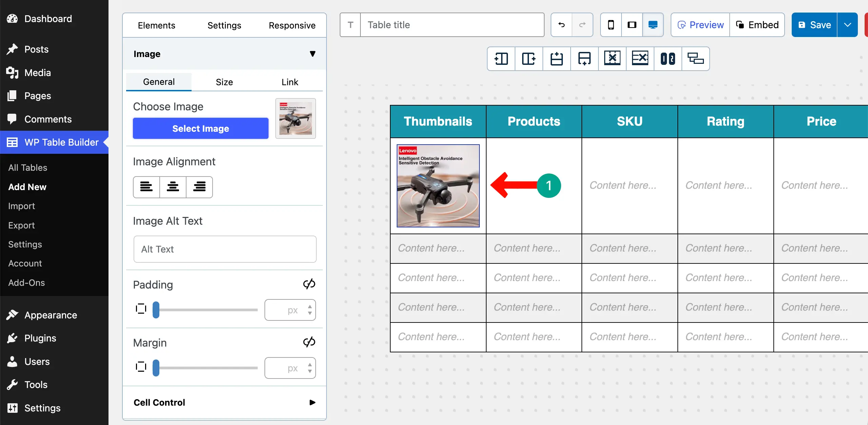Screen dimensions: 868x425
Task: Open the Responsive tab
Action: pos(292,25)
